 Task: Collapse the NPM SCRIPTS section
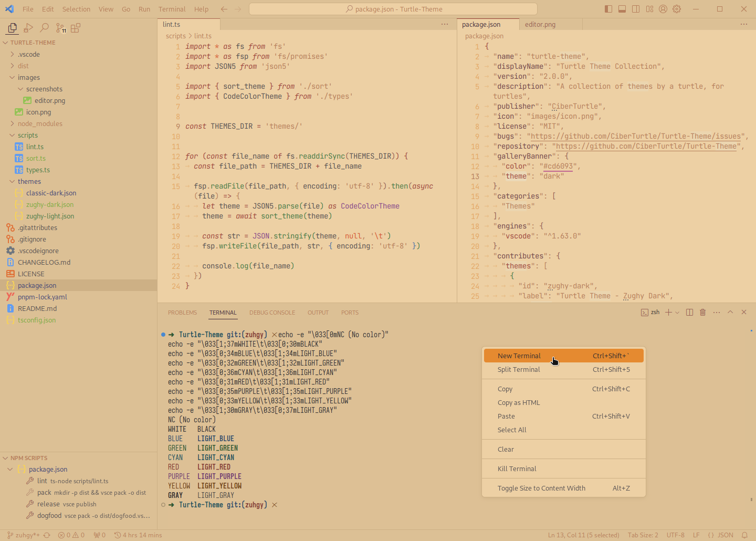coord(79,458)
